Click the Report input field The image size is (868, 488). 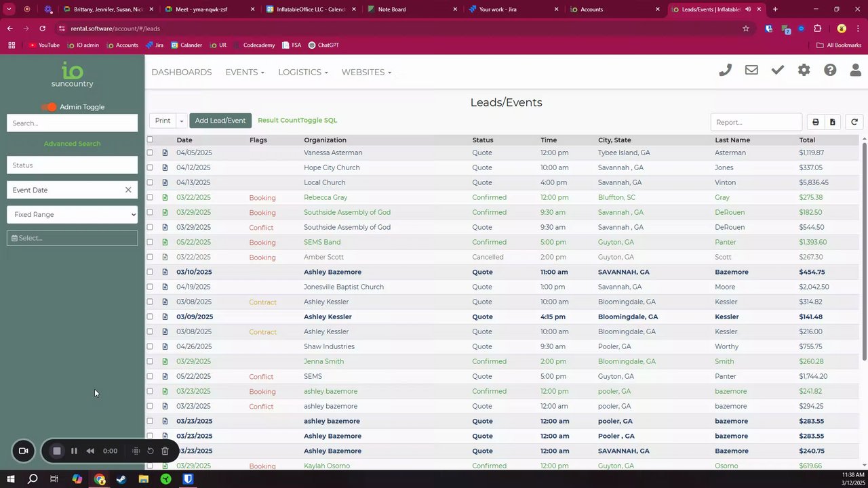coord(756,122)
